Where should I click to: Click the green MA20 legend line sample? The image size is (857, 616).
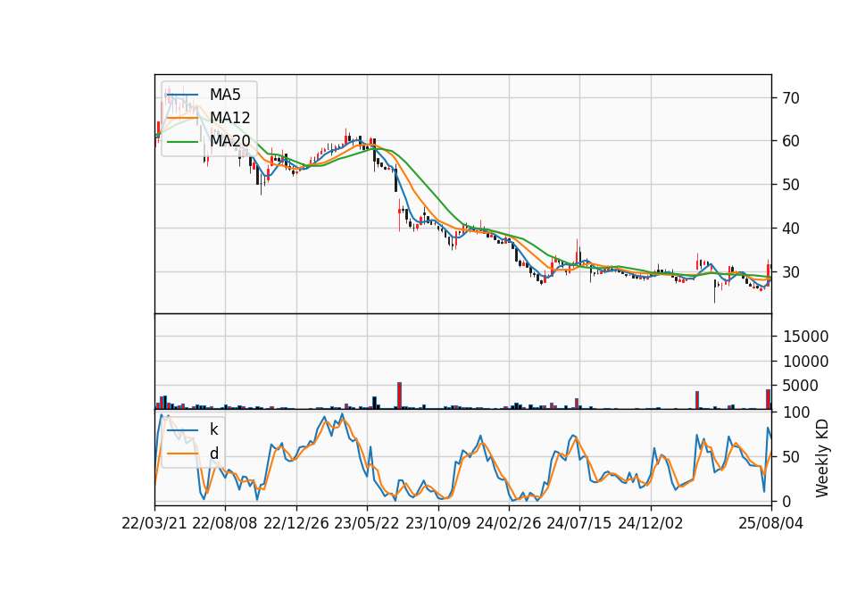pos(182,142)
